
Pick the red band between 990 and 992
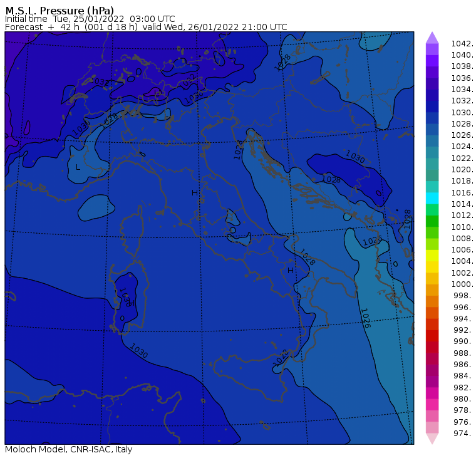[432, 336]
